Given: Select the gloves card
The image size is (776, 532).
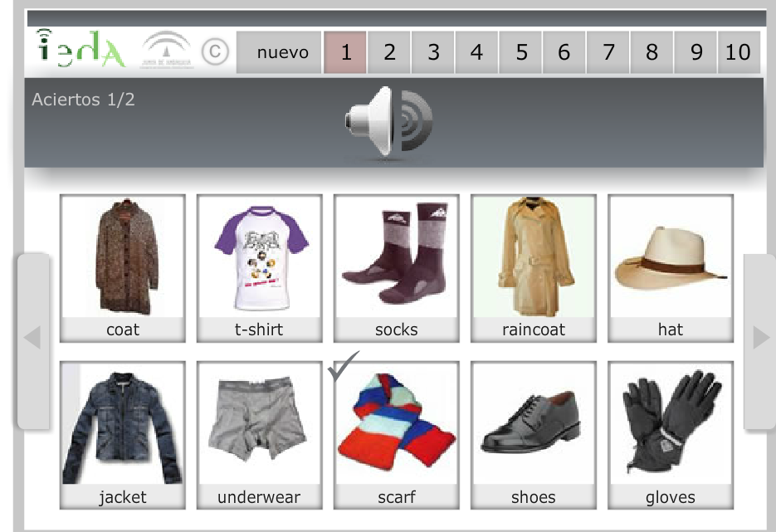Looking at the screenshot, I should tap(671, 435).
